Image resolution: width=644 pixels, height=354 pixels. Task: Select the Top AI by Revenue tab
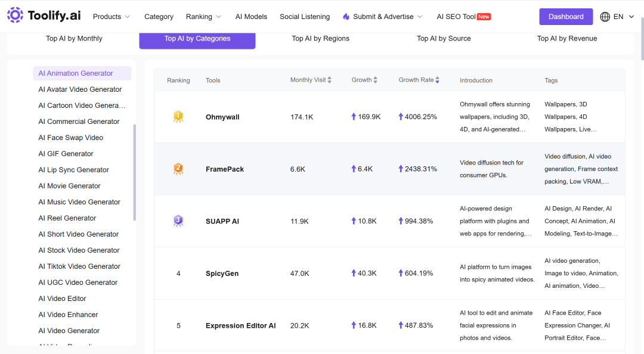567,39
